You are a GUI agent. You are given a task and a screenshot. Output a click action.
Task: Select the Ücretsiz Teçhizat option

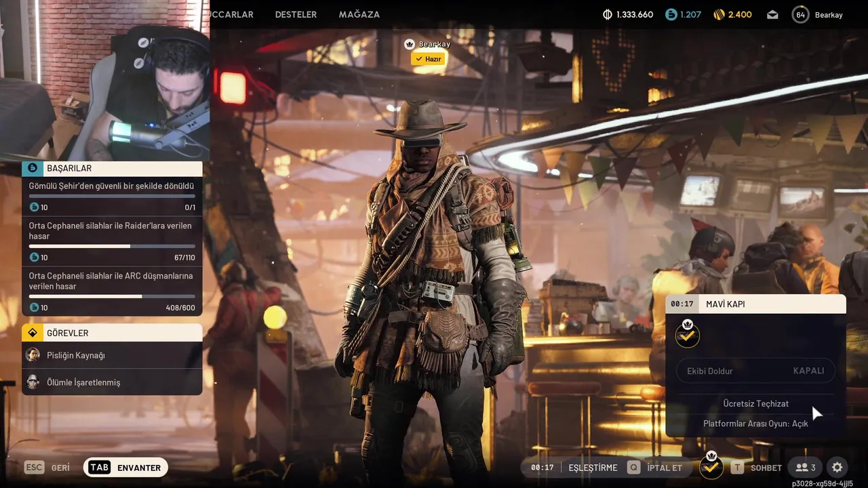point(756,403)
